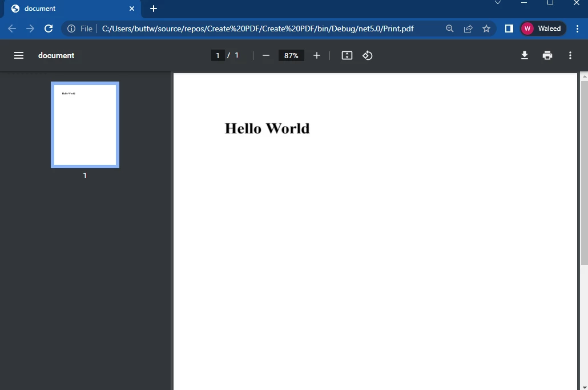
Task: Open the PDF viewer more actions menu
Action: click(x=570, y=55)
